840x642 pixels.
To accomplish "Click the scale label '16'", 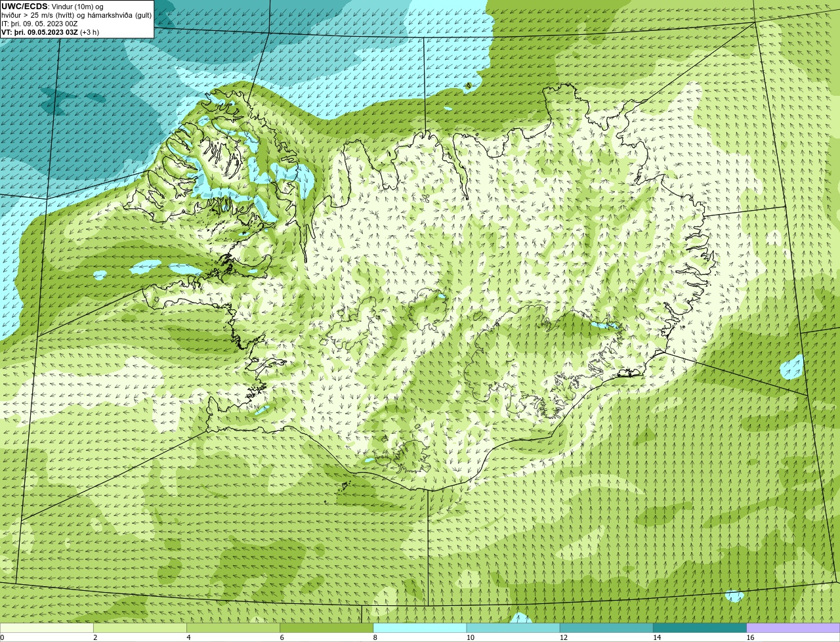I will (x=750, y=637).
